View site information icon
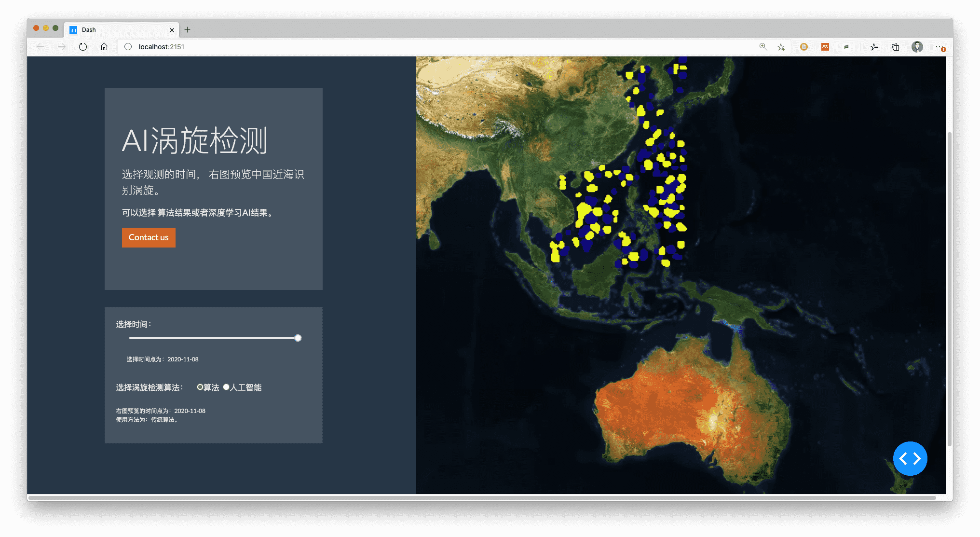 coord(128,47)
